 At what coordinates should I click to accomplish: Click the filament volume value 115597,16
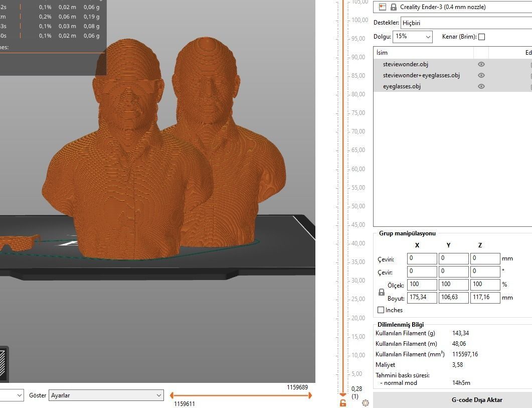coord(465,354)
